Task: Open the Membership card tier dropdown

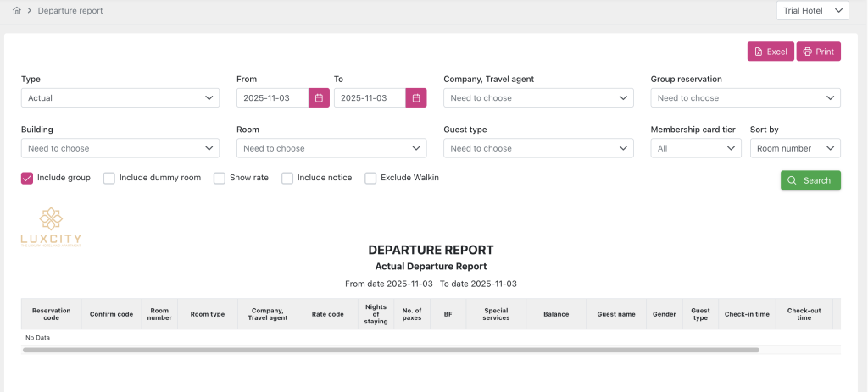Action: pyautogui.click(x=696, y=148)
